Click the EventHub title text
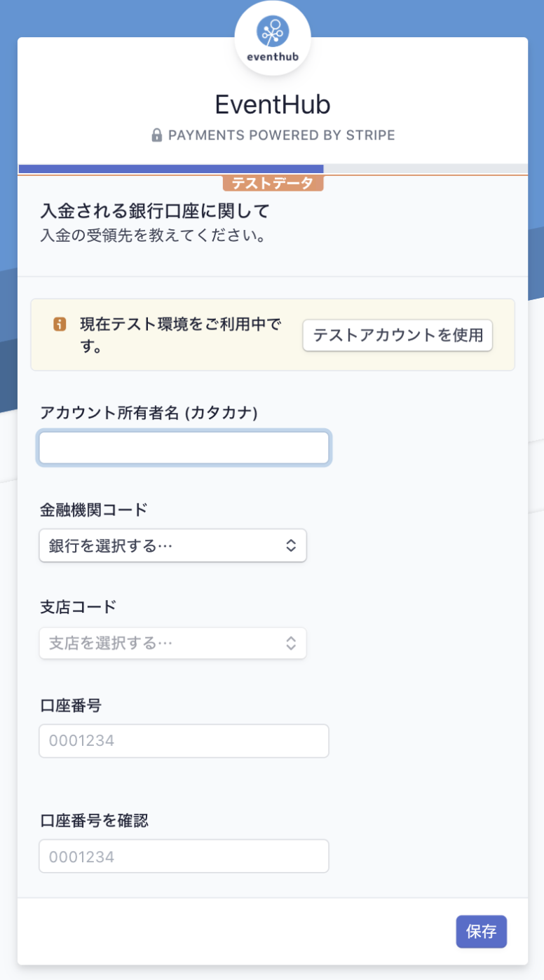This screenshot has width=544, height=980. [273, 104]
